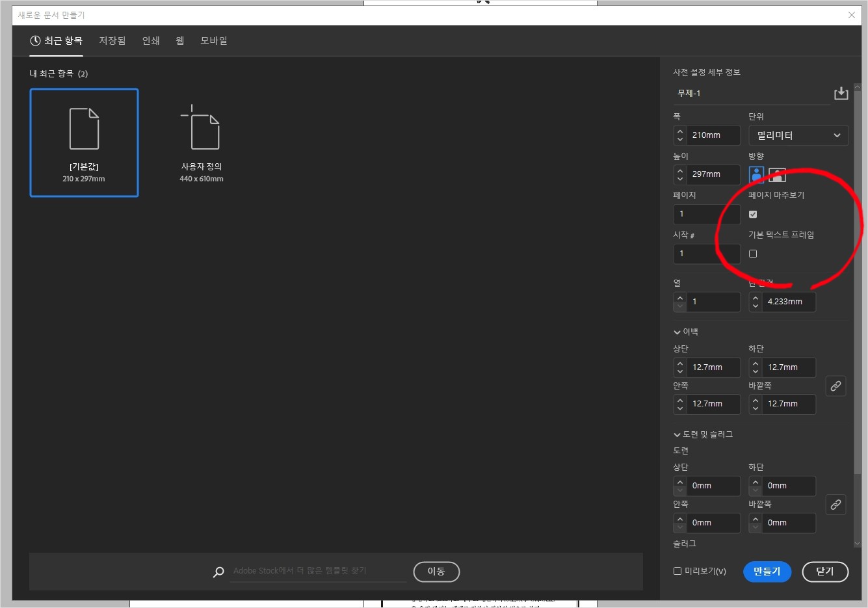Open the 밀리미터 units dropdown
Image resolution: width=868 pixels, height=608 pixels.
coord(798,135)
